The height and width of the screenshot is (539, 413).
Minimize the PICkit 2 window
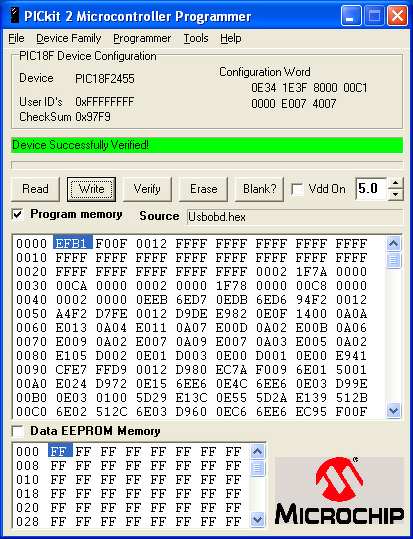[x=351, y=16]
